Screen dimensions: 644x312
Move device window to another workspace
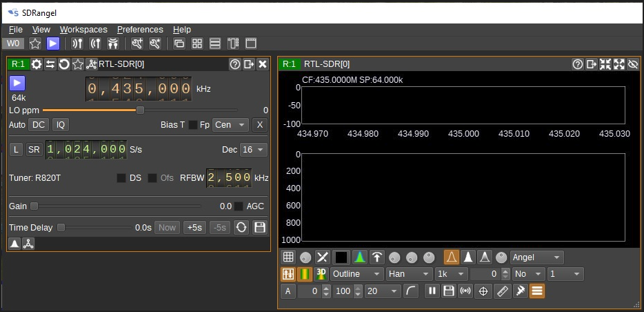tap(248, 64)
